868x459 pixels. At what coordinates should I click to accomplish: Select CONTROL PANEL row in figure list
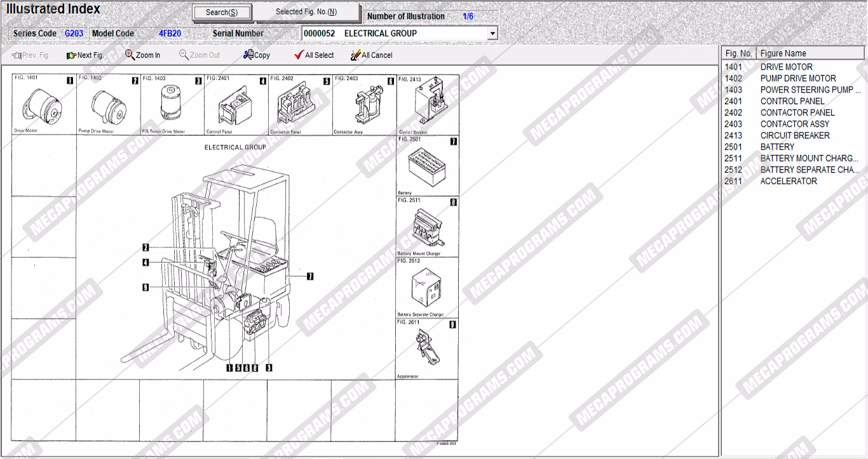click(x=792, y=101)
